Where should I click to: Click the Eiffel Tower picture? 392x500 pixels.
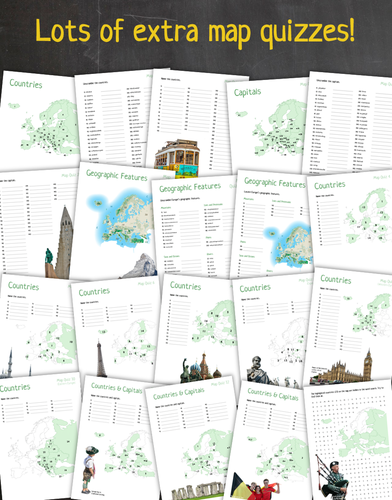pos(101,358)
